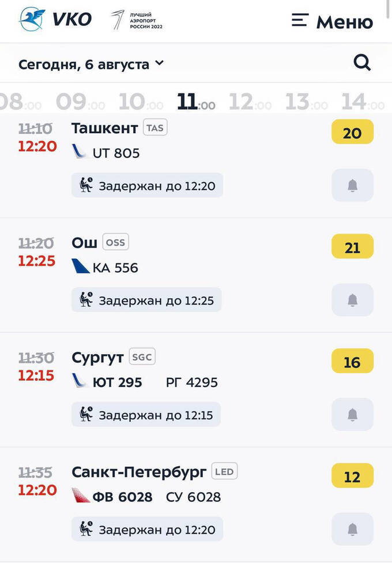Viewport: 392px width, 563px height.
Task: Expand the Сегодня, 6 августа date dropdown
Action: click(x=91, y=64)
